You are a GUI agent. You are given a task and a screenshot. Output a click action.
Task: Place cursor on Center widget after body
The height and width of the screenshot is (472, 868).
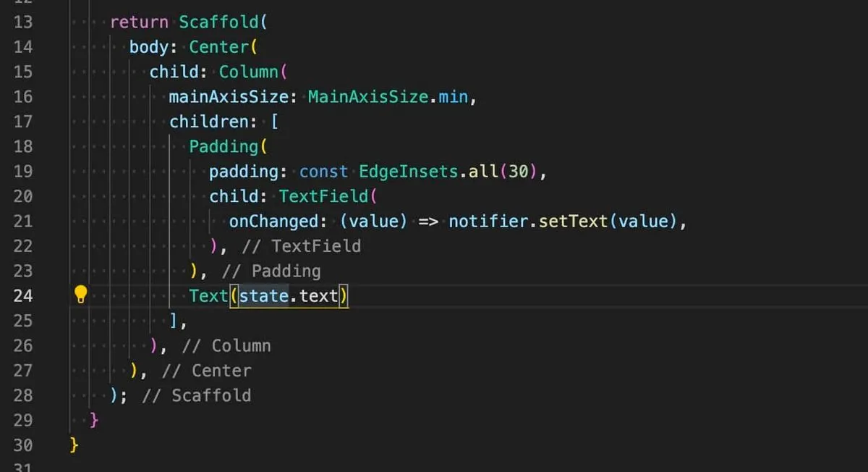[218, 47]
